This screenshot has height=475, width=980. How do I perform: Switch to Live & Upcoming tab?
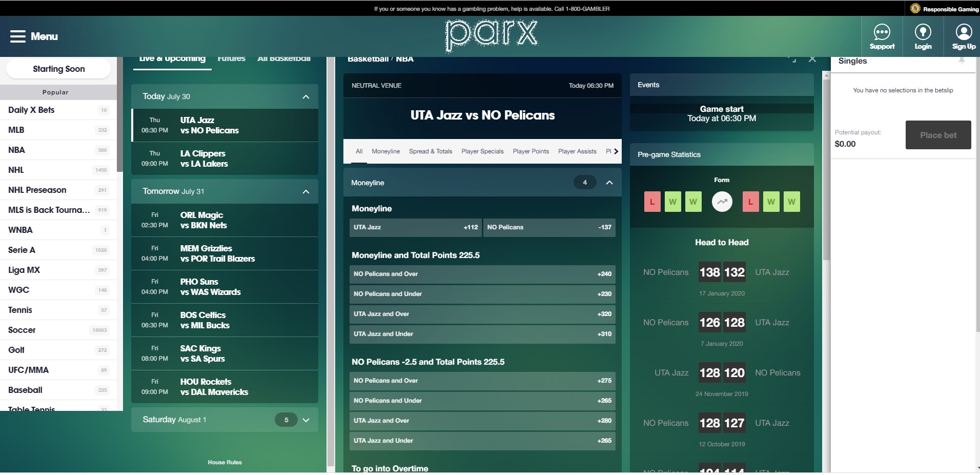(172, 59)
